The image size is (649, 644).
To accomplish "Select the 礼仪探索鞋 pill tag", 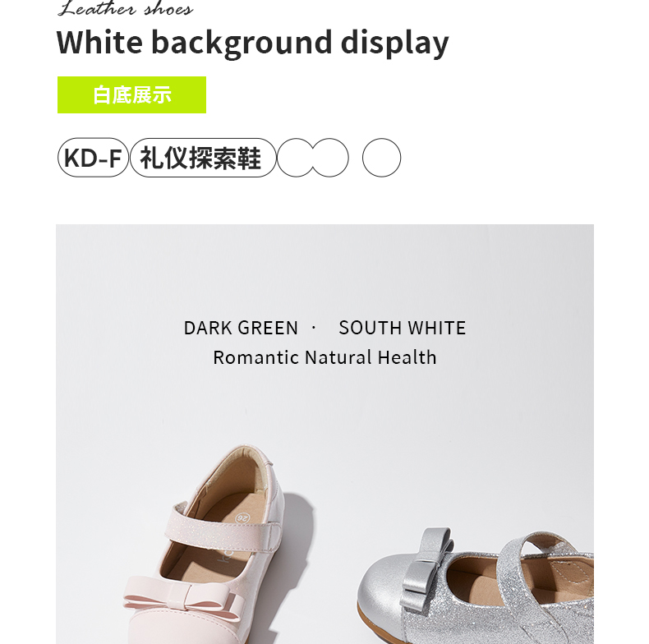I will (203, 158).
